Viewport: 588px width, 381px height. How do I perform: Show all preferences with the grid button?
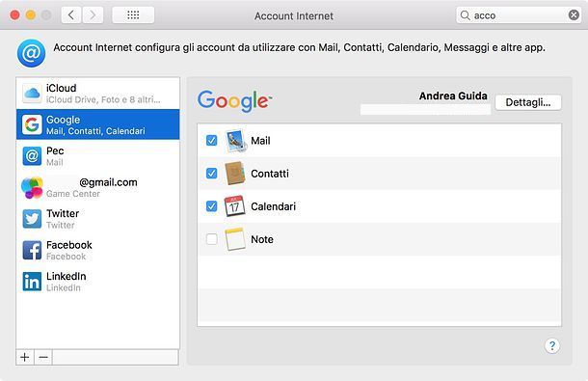point(133,15)
